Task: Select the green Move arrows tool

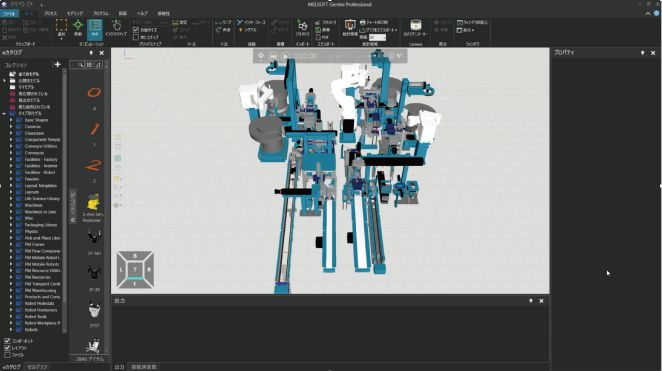Action: (78, 28)
